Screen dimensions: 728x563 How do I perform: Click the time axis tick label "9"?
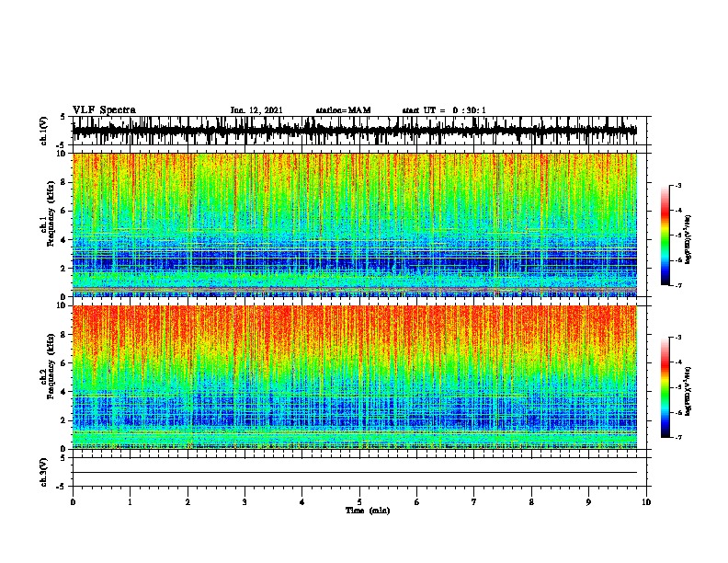(588, 502)
